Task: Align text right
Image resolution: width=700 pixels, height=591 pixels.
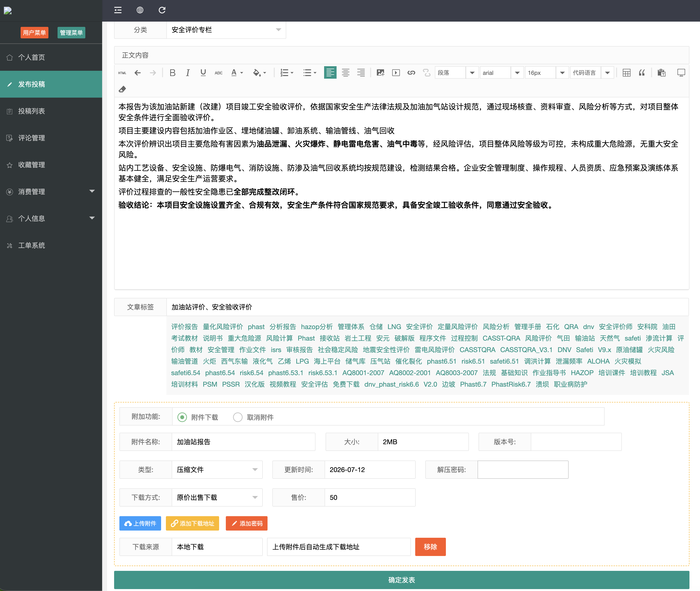Action: click(361, 73)
